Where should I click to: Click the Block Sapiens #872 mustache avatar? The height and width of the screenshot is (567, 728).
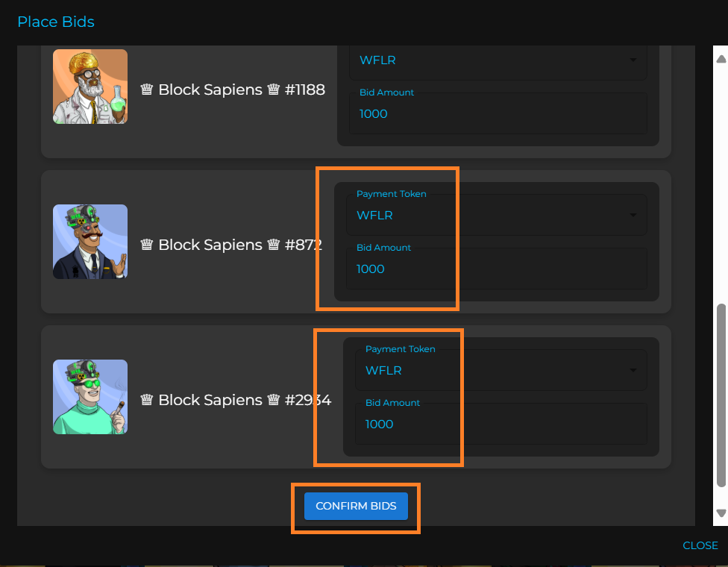90,242
